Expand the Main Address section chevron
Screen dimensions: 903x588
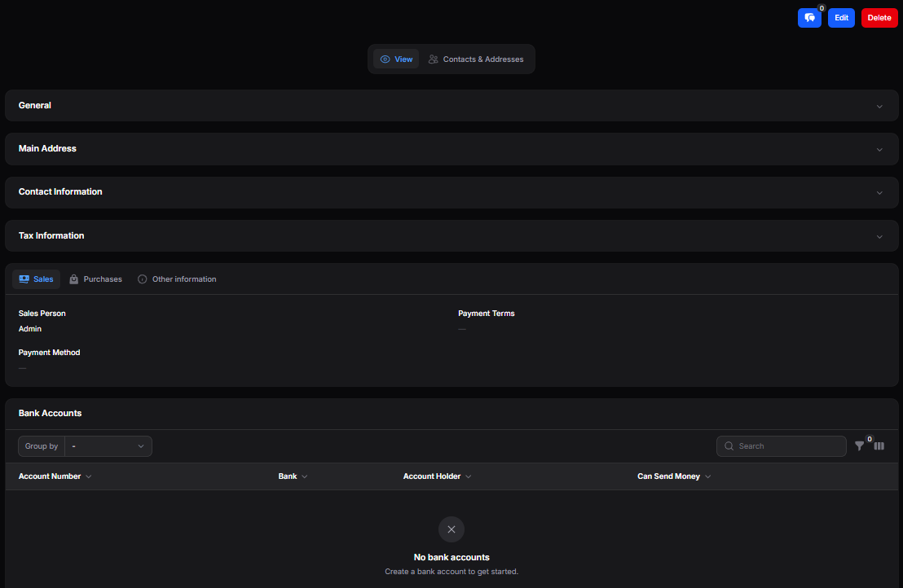click(x=879, y=150)
